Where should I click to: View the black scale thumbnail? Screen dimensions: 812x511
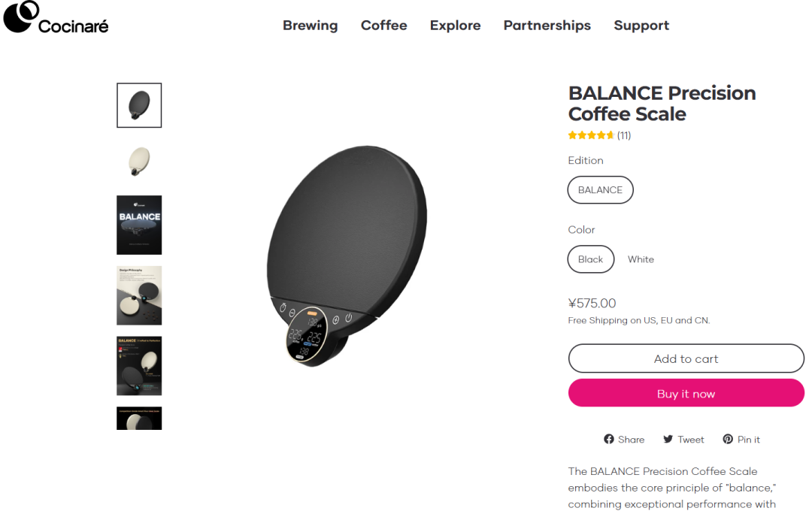click(139, 105)
